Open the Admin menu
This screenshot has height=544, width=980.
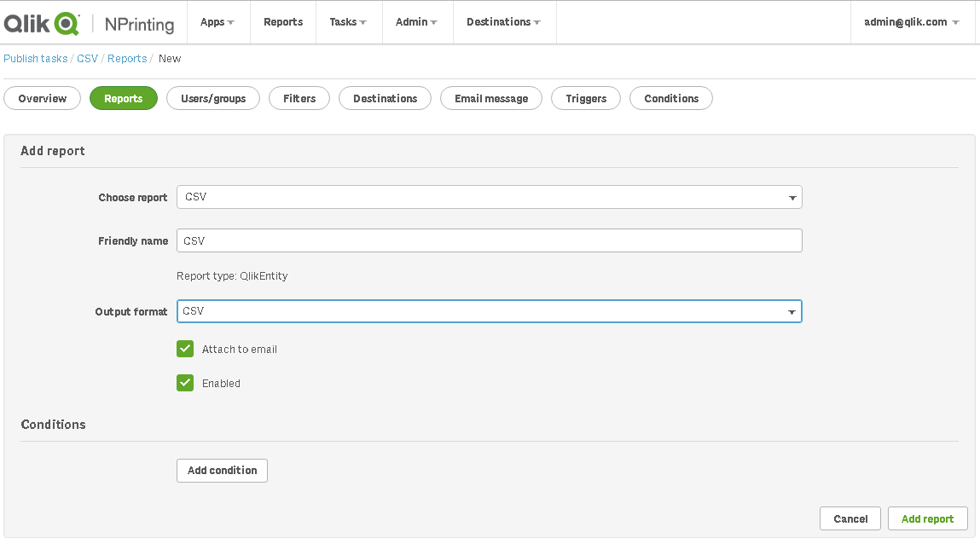416,22
